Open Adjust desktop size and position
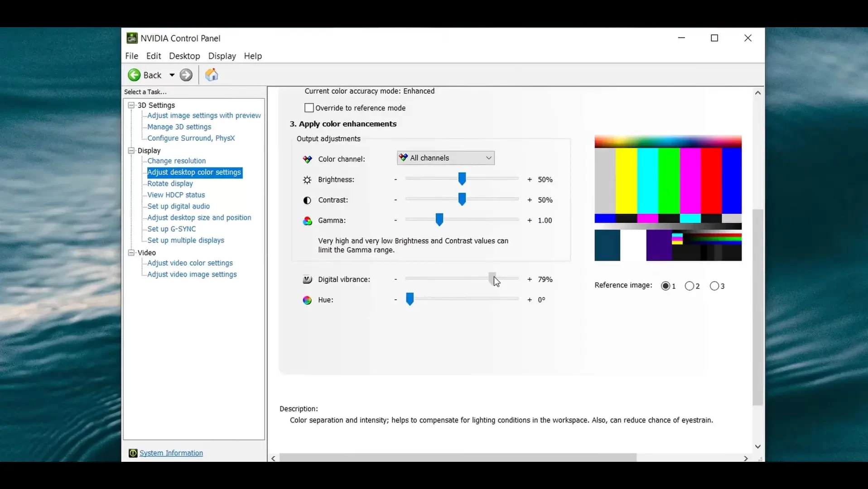This screenshot has width=868, height=489. [x=199, y=218]
